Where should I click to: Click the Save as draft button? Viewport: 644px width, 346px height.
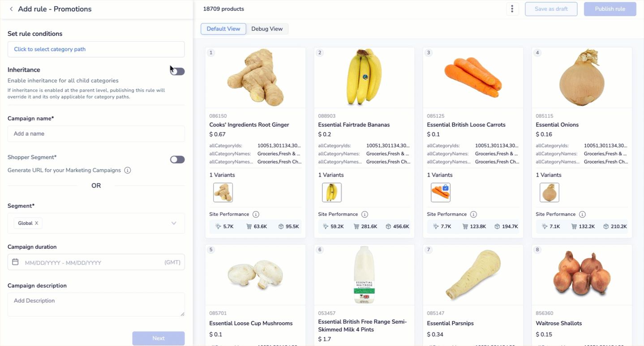pos(551,9)
